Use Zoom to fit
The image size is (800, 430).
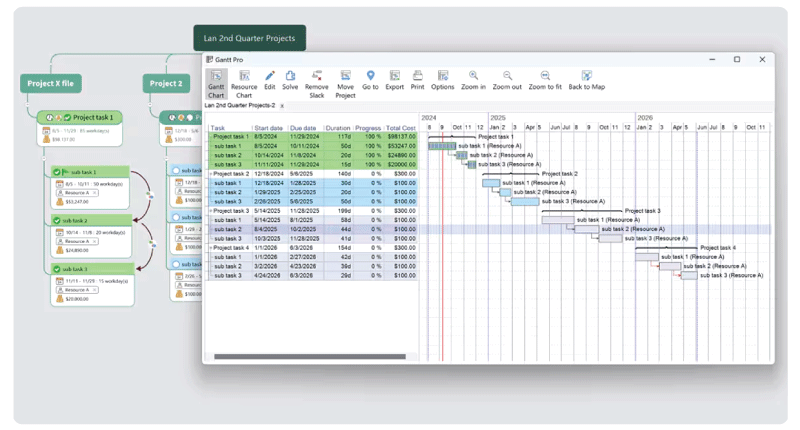click(545, 81)
